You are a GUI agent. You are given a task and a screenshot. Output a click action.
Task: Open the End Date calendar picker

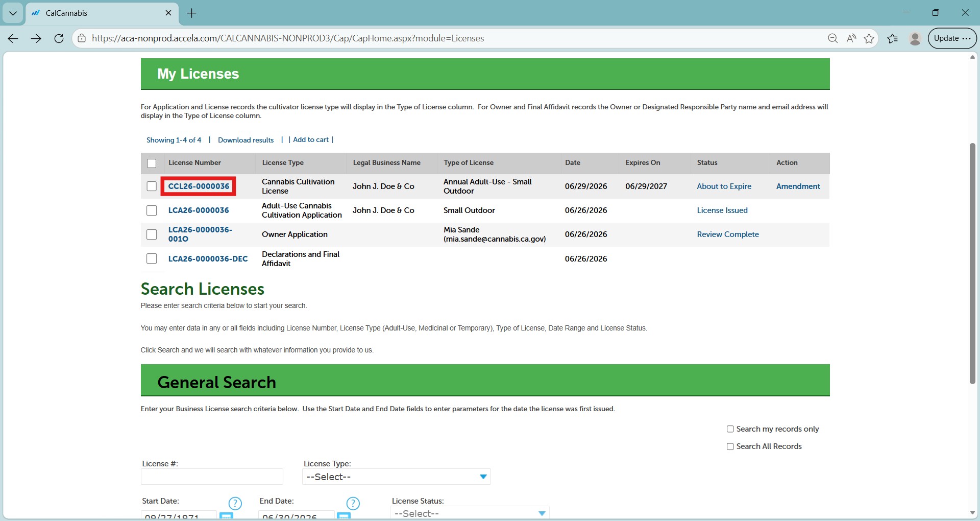[344, 516]
